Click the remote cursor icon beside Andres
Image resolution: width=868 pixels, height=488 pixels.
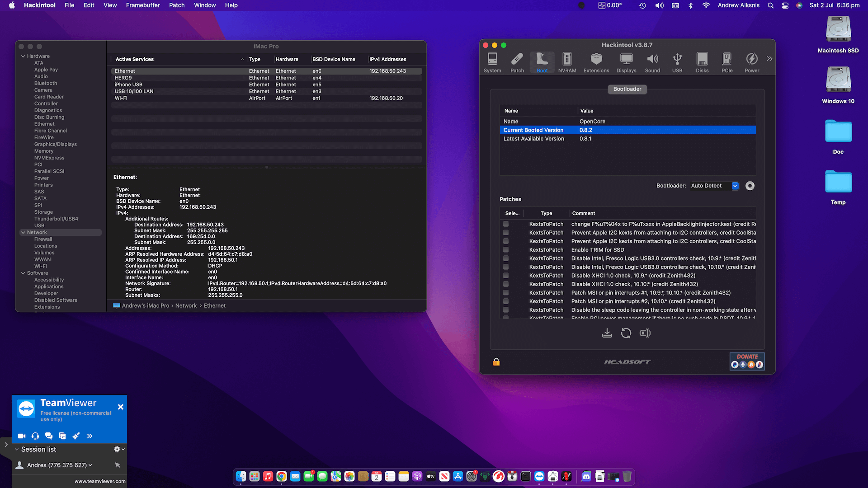[x=118, y=465]
